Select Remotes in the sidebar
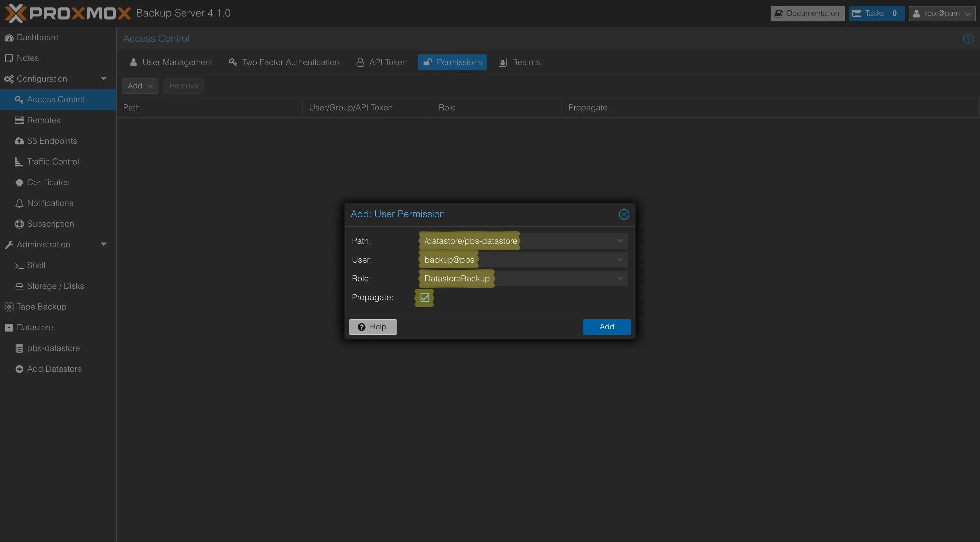Viewport: 980px width, 542px height. 58,120
